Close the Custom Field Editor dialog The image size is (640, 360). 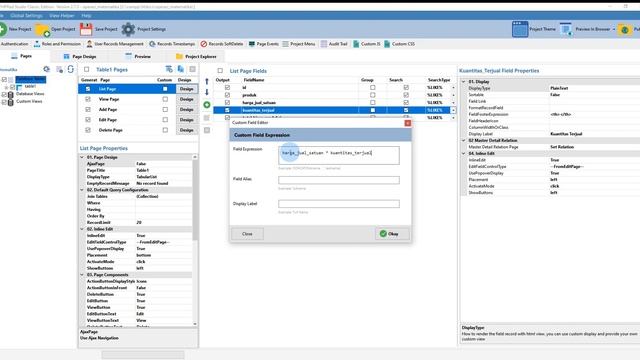(407, 123)
